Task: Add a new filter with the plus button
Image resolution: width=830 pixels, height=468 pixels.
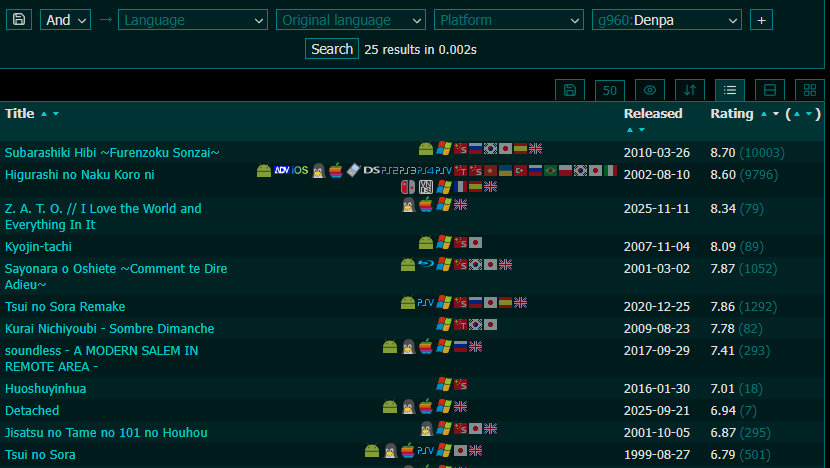Action: pos(761,20)
